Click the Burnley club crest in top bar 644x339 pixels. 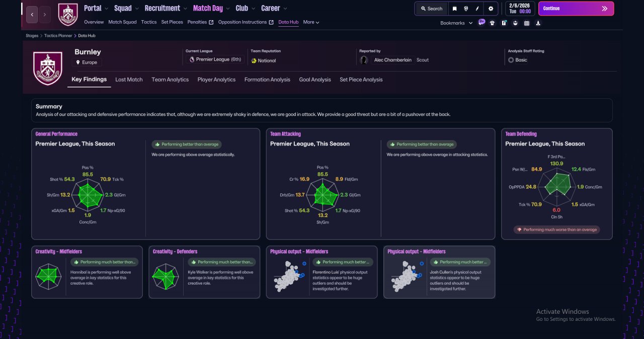pyautogui.click(x=68, y=15)
